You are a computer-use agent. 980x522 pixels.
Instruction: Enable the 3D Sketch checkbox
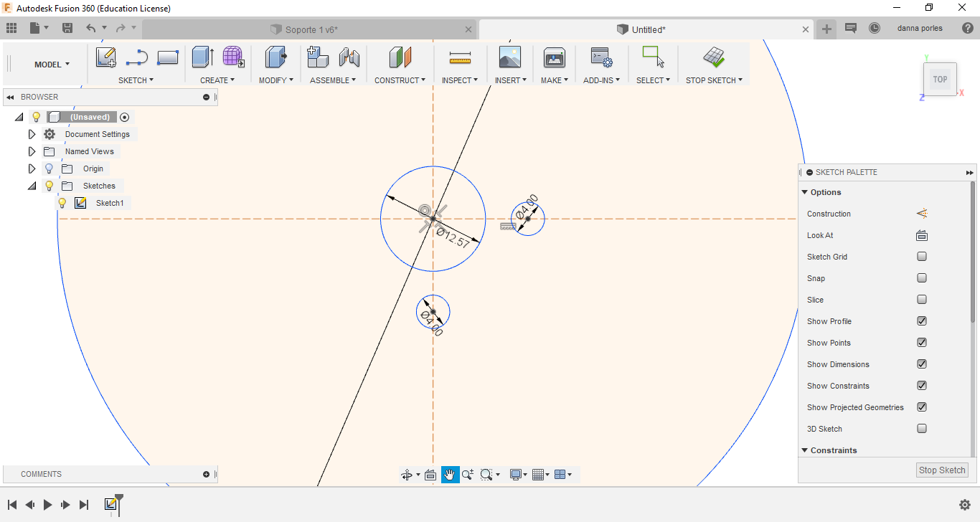[922, 429]
